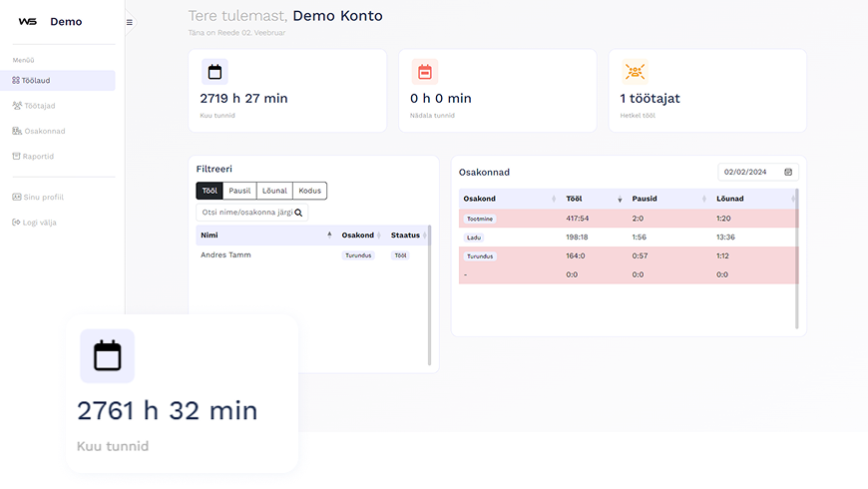868x489 pixels.
Task: Select the Tööl filter option
Action: coord(210,191)
